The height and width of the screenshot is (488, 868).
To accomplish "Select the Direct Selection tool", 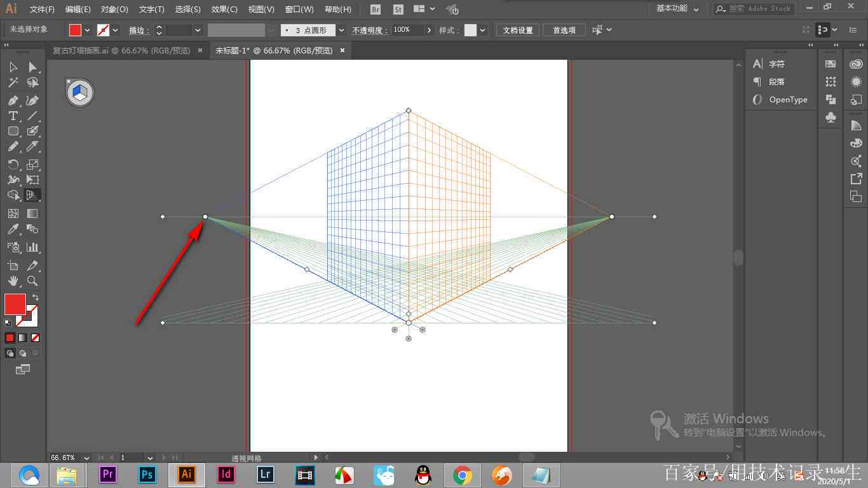I will coord(32,67).
